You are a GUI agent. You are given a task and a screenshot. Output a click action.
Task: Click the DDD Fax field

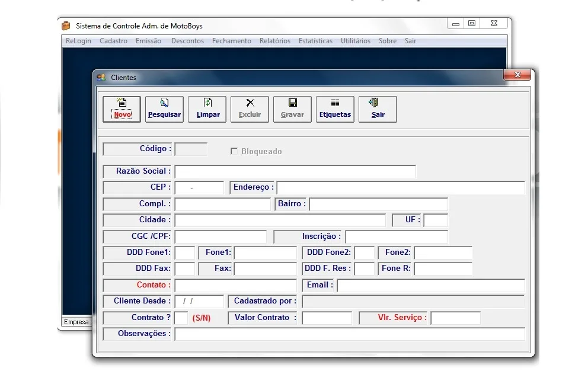pos(185,269)
